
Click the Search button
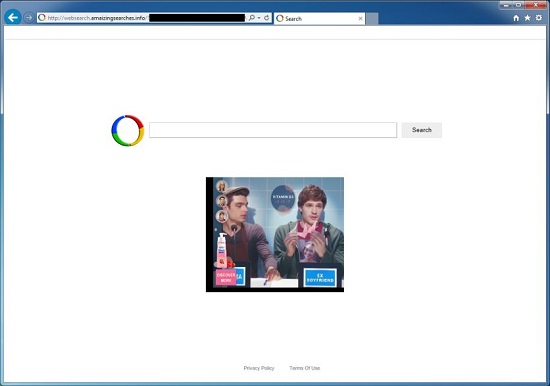(422, 130)
